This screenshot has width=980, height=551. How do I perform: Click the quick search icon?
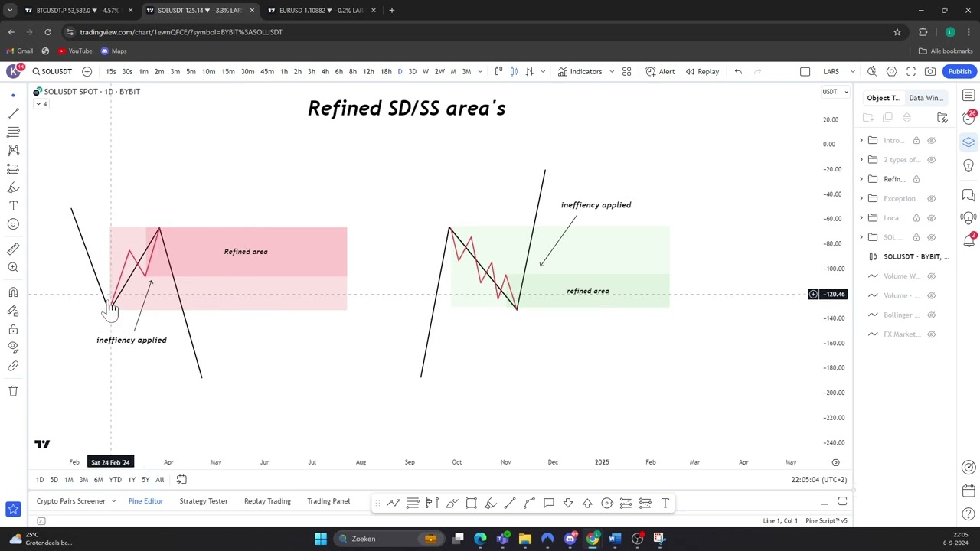click(x=872, y=71)
